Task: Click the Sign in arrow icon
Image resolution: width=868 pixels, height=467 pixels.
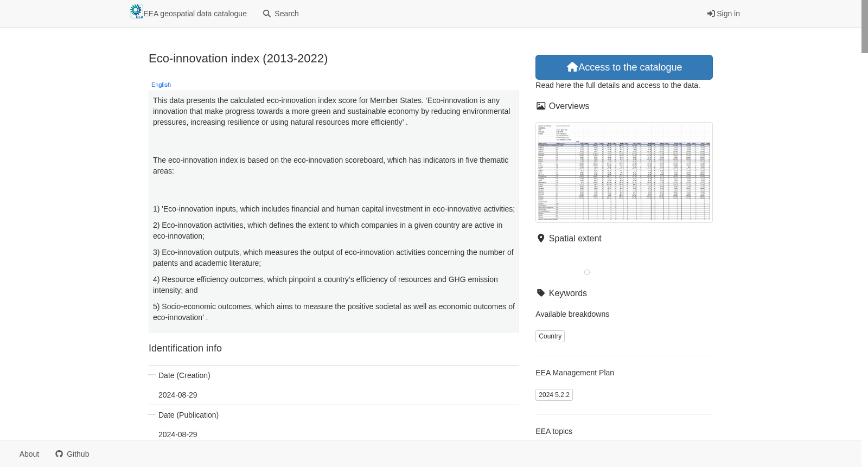Action: pyautogui.click(x=711, y=14)
